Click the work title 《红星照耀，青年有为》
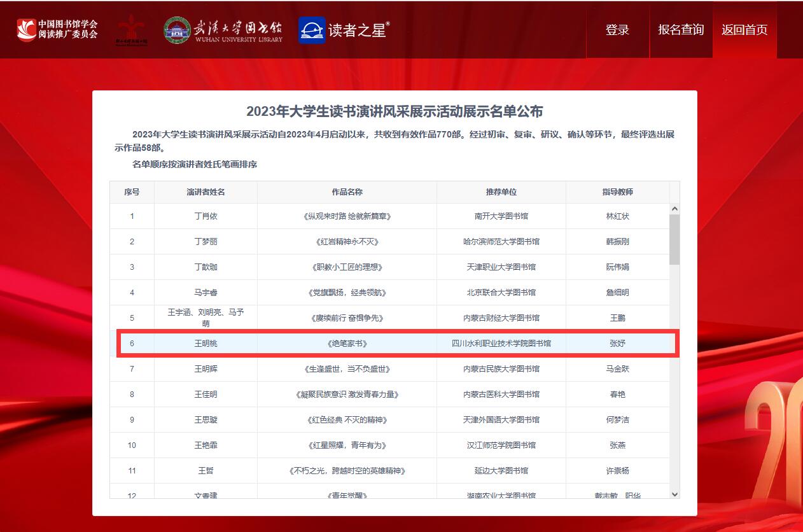Viewport: 803px width, 532px height. (x=347, y=445)
